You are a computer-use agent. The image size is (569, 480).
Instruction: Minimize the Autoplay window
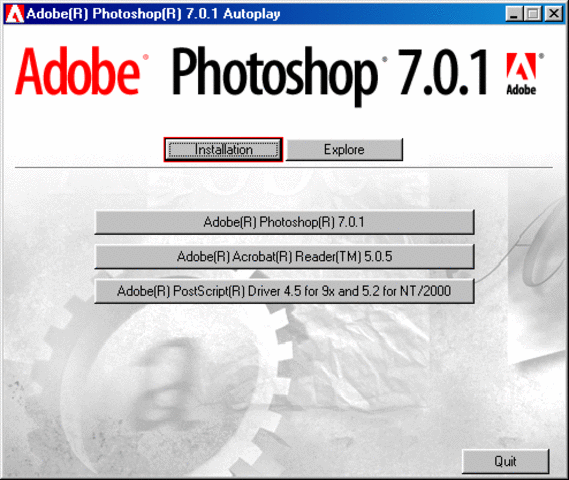(x=514, y=14)
